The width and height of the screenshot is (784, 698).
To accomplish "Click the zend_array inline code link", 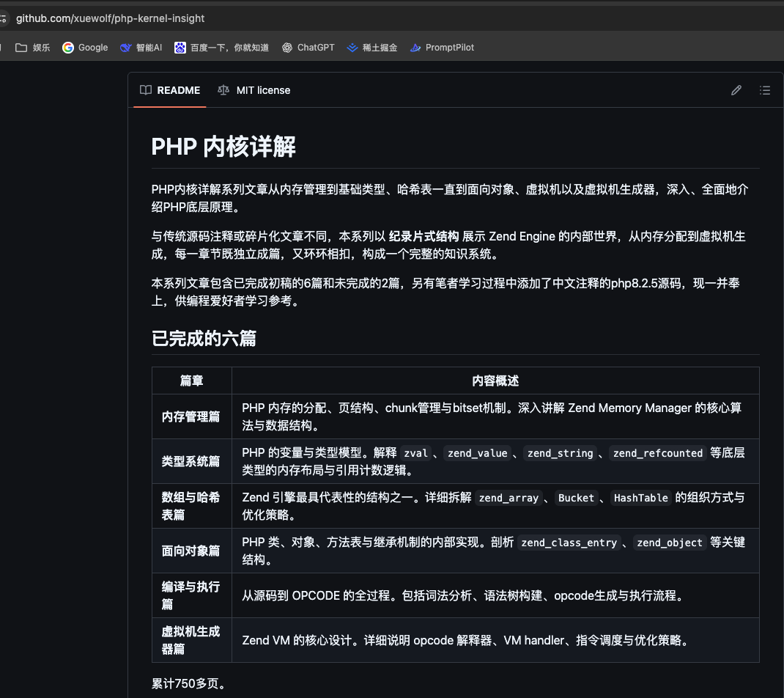I will [509, 498].
